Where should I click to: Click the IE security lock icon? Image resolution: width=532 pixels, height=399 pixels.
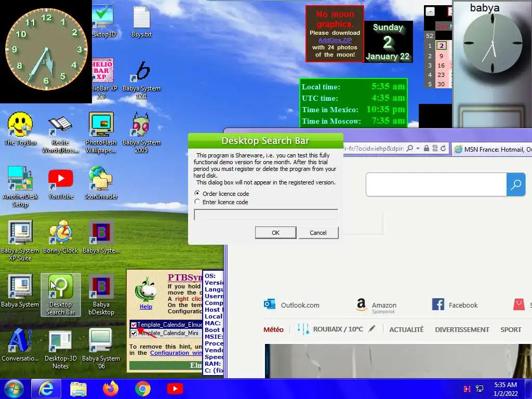coord(427,148)
